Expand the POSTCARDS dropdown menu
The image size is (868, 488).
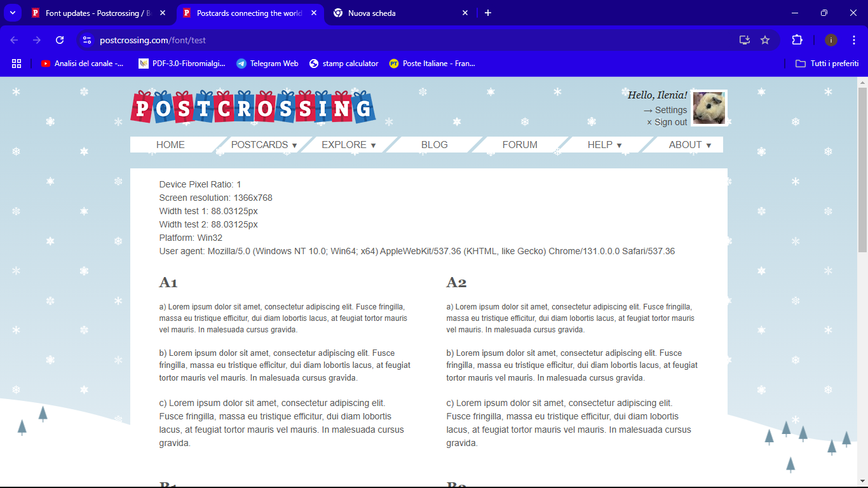(264, 145)
